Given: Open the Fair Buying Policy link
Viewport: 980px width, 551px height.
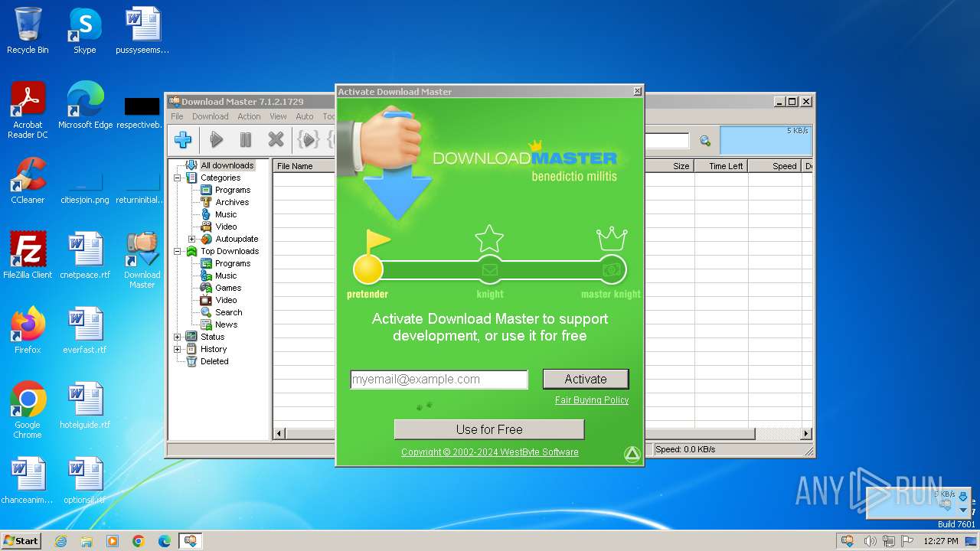Looking at the screenshot, I should click(x=592, y=400).
